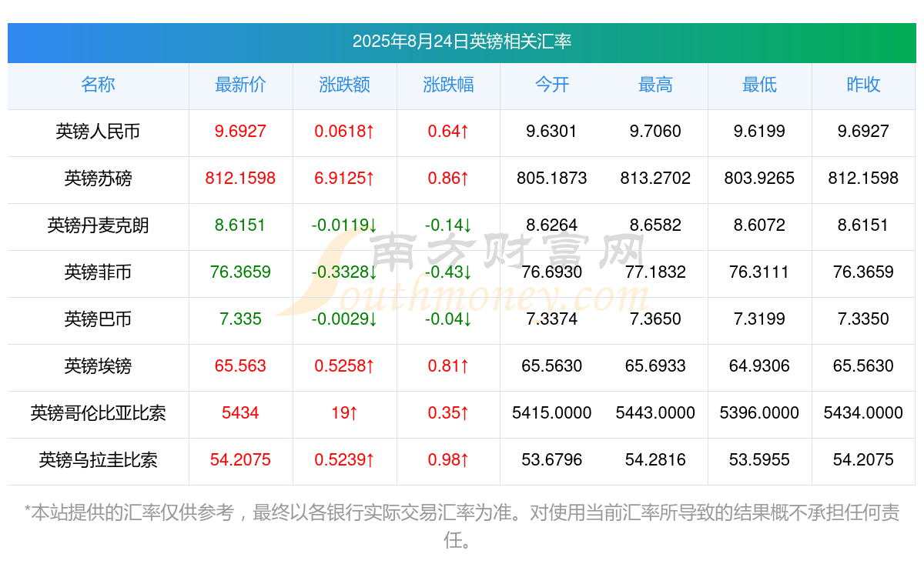The height and width of the screenshot is (564, 924).
Task: Click the red latest price 812.1598
Action: (240, 179)
